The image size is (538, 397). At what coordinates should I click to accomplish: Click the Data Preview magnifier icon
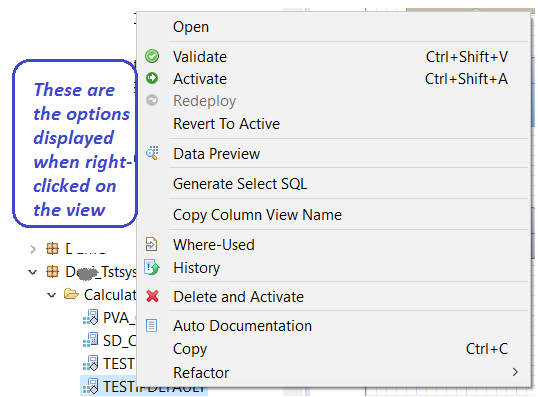pyautogui.click(x=152, y=153)
